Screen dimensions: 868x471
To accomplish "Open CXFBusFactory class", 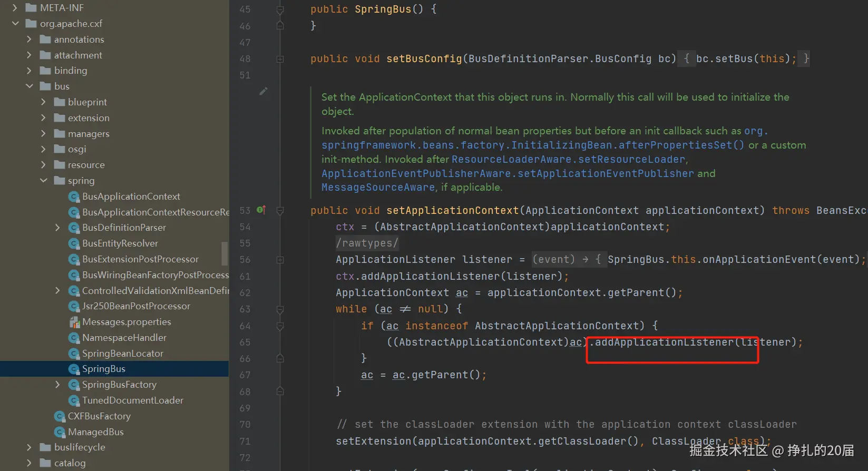I will (99, 416).
